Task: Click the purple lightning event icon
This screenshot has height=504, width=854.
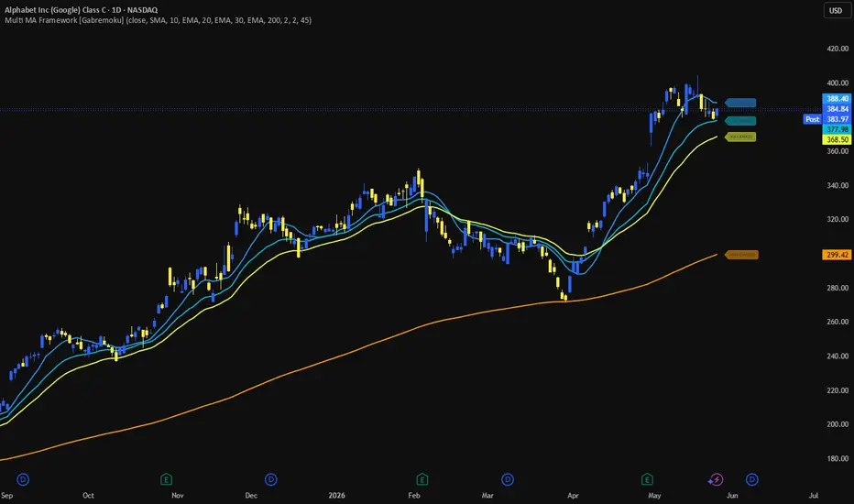Action: pos(716,479)
